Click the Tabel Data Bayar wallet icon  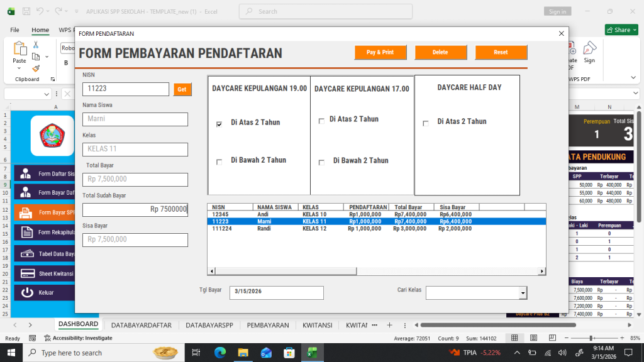26,253
